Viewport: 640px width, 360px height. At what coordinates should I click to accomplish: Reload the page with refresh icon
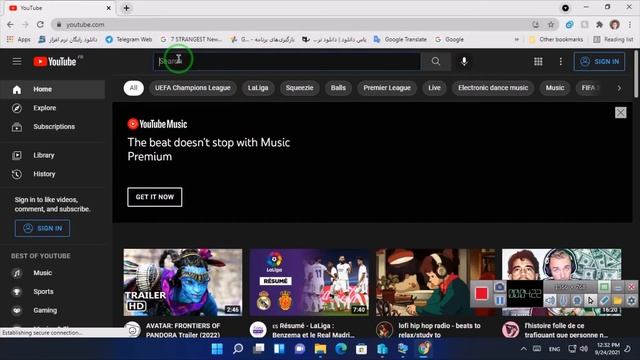pos(40,24)
